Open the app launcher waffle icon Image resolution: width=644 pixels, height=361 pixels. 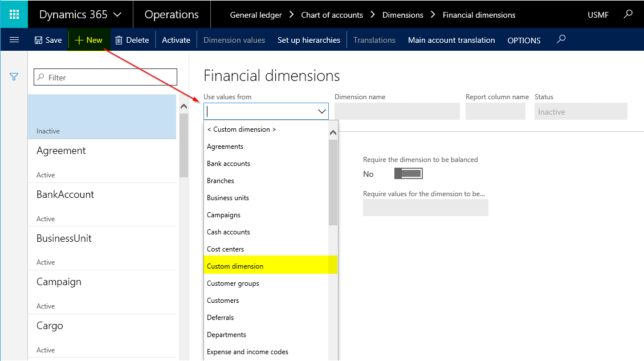coord(14,14)
